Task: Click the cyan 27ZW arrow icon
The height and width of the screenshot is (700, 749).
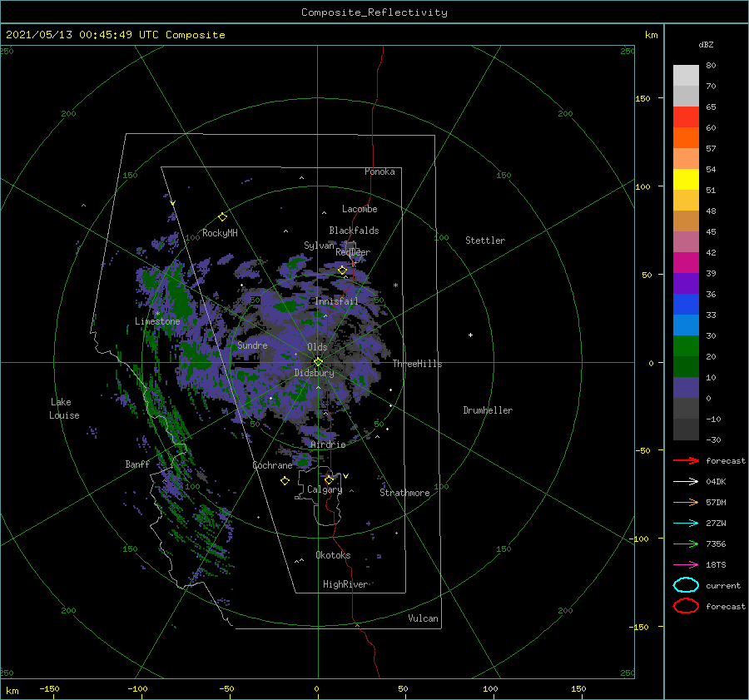Action: (686, 524)
